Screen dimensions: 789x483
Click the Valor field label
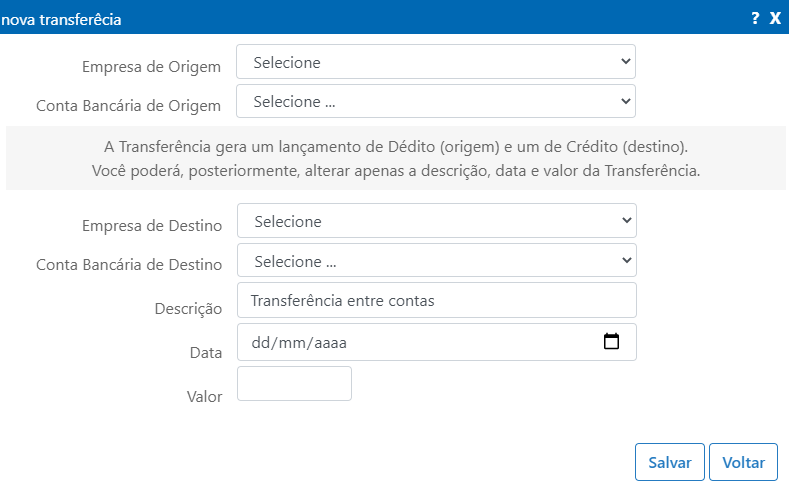204,397
